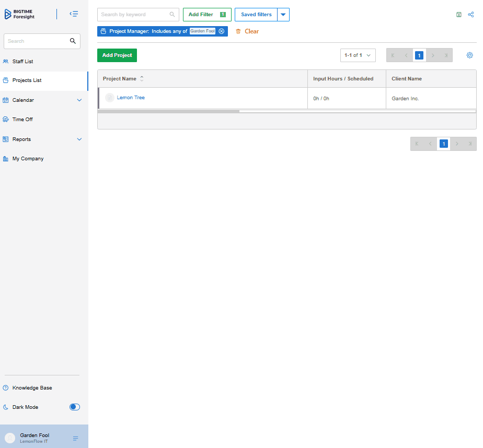Screen dimensions: 483x448
Task: Click the BigTime Foresight logo
Action: [x=19, y=14]
